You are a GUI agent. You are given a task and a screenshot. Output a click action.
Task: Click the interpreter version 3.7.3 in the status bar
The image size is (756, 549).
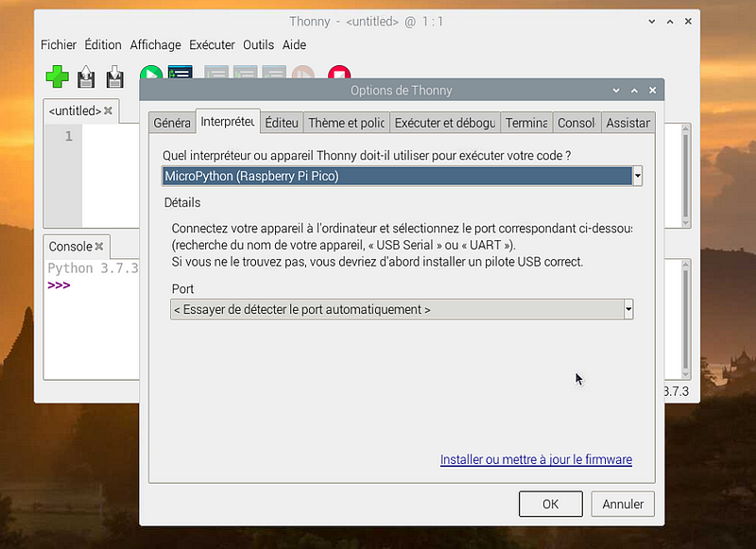pos(677,391)
